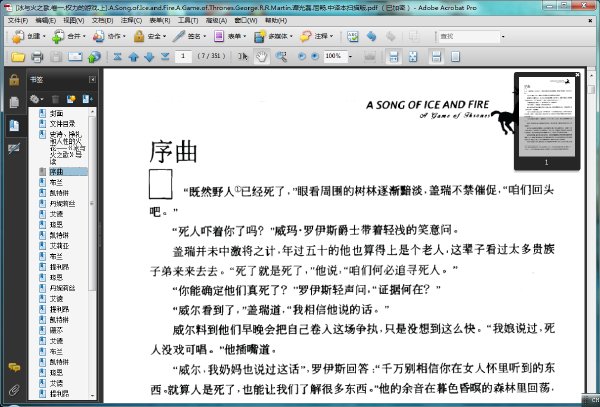Click the expand current bookmark icon

(x=87, y=99)
